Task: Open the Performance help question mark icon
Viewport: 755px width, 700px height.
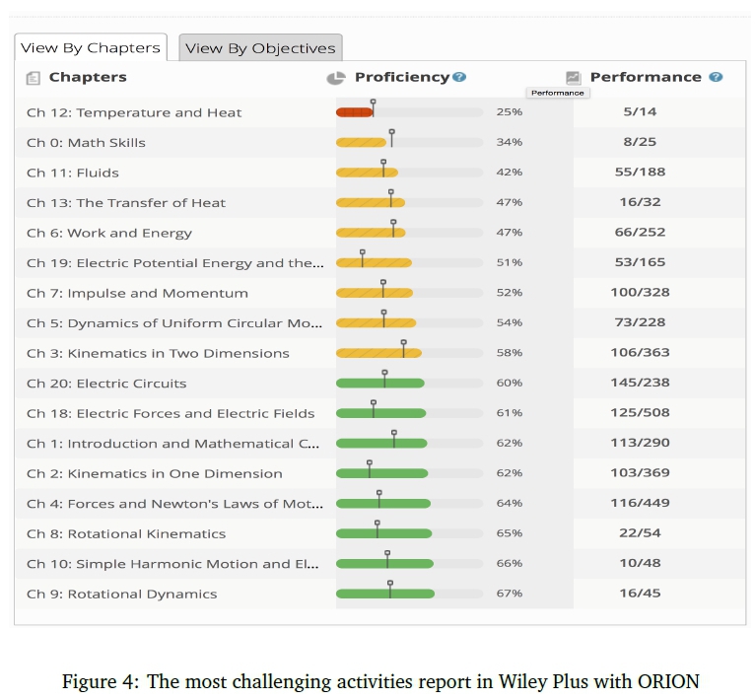Action: (x=716, y=77)
